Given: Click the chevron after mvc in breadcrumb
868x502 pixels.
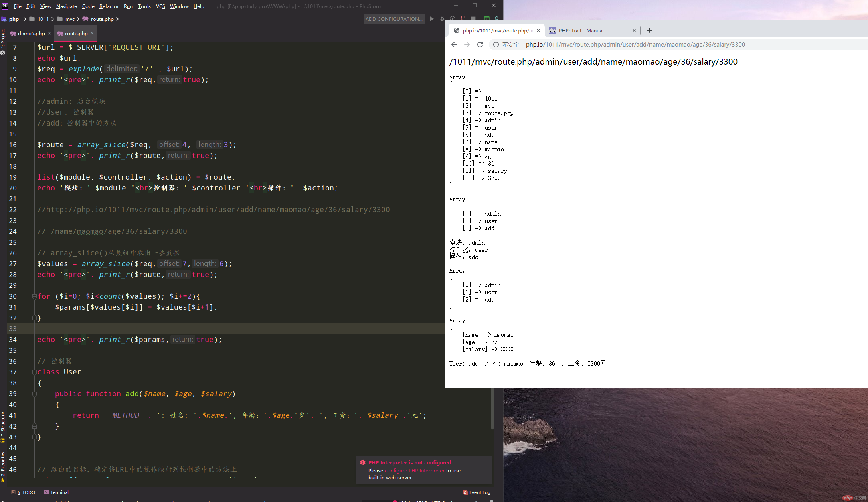Looking at the screenshot, I should pos(78,19).
